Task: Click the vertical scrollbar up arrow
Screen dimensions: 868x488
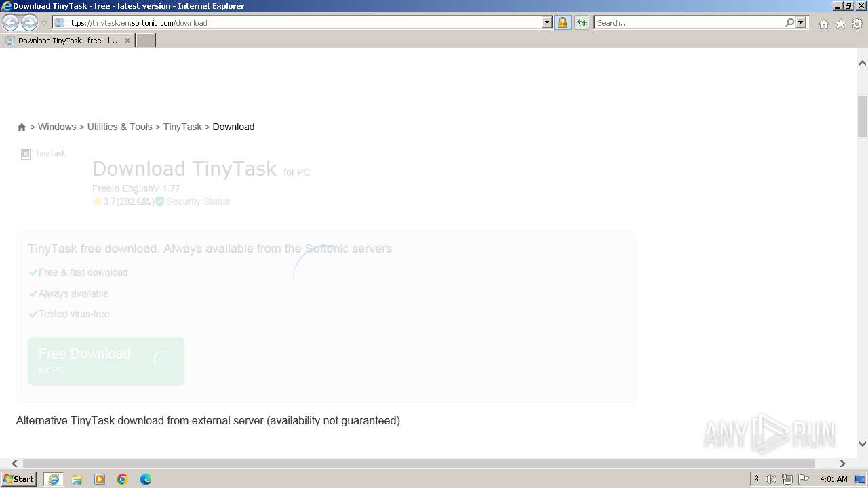Action: point(863,63)
